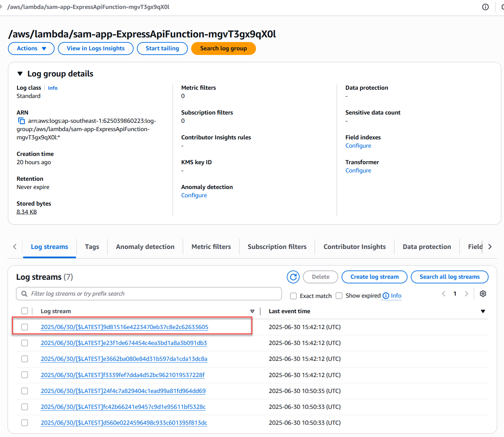Open the Anomaly detection tab

(145, 247)
